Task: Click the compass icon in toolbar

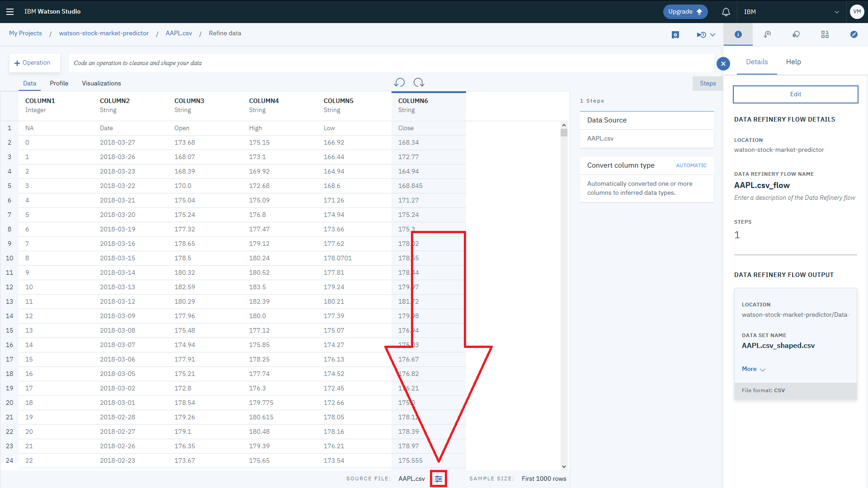Action: tap(854, 35)
